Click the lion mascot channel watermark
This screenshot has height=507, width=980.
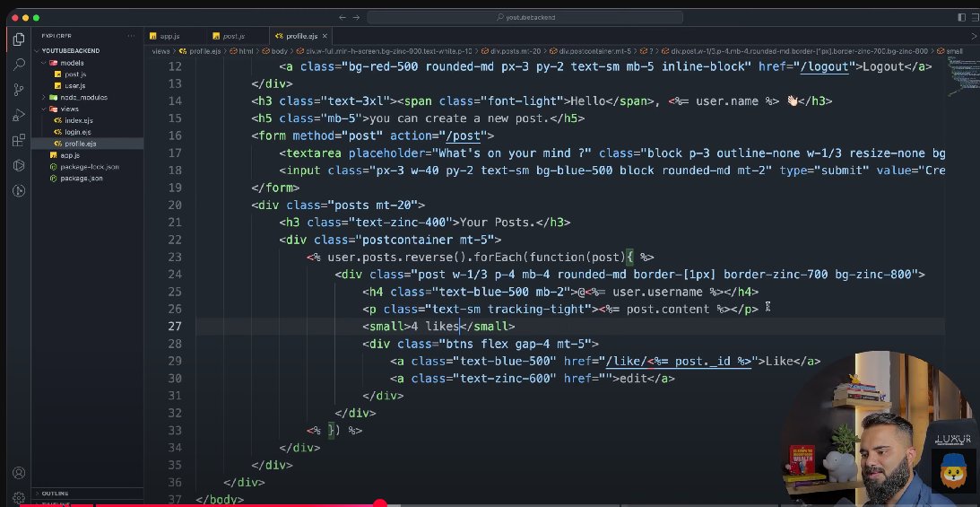click(x=953, y=469)
